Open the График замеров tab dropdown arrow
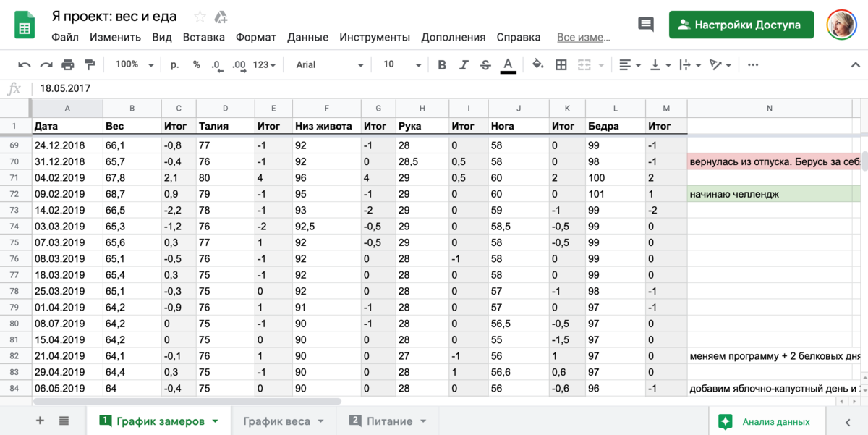This screenshot has width=868, height=435. pyautogui.click(x=215, y=421)
